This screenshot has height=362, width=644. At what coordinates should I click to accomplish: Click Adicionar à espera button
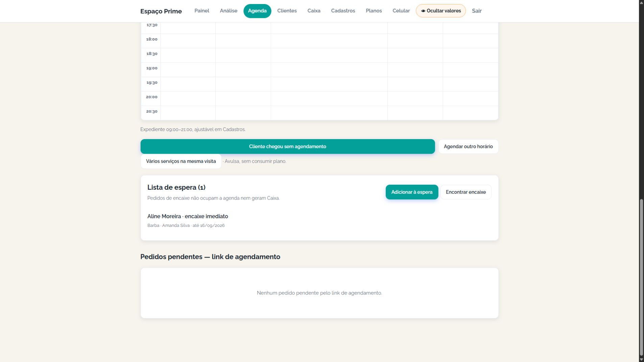[412, 192]
